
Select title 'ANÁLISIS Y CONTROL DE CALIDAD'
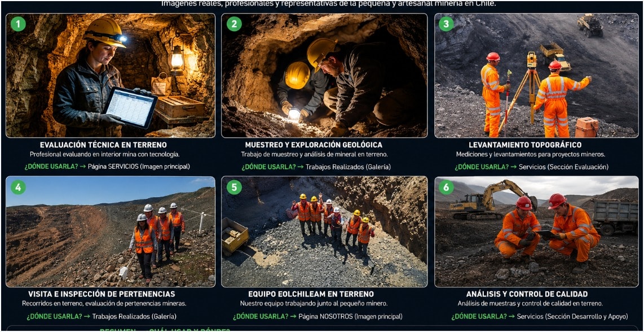pyautogui.click(x=527, y=294)
